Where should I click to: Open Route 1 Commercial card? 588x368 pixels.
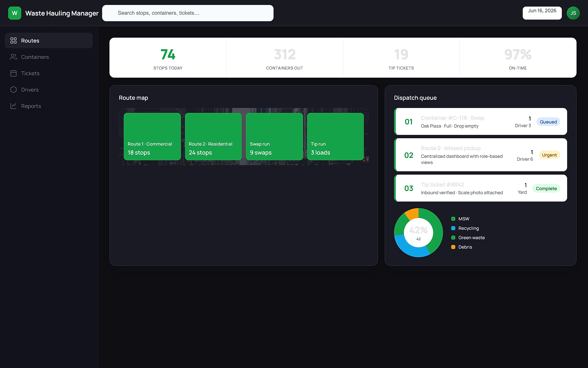(152, 137)
